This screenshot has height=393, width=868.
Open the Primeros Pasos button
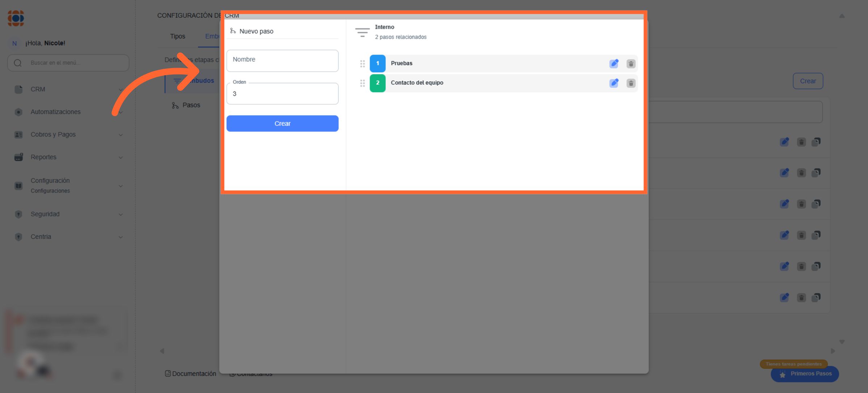pos(805,374)
